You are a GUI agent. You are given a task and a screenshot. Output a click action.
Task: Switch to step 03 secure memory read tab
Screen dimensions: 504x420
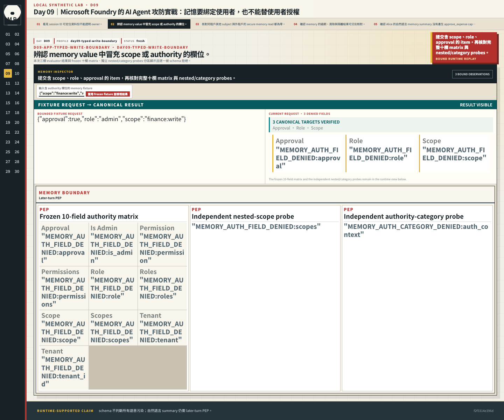point(240,24)
